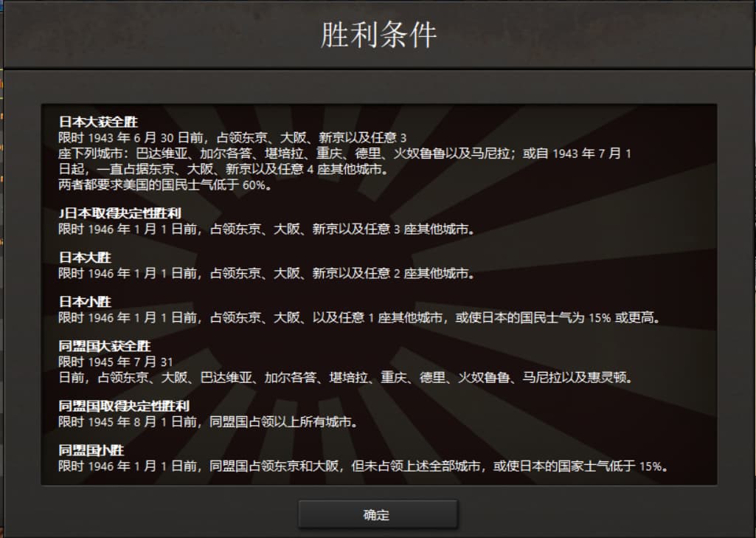Click the line about 日本的国民士气为 15% 或更高

(359, 317)
